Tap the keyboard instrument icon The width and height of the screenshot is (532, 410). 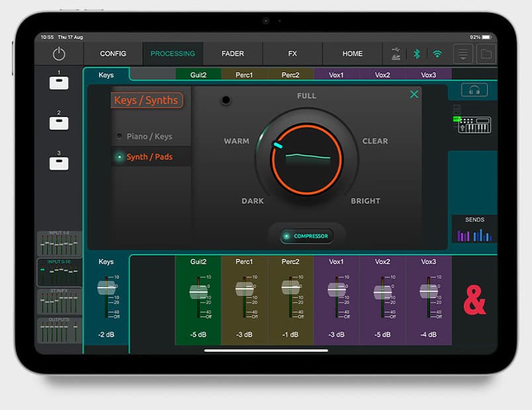point(474,125)
